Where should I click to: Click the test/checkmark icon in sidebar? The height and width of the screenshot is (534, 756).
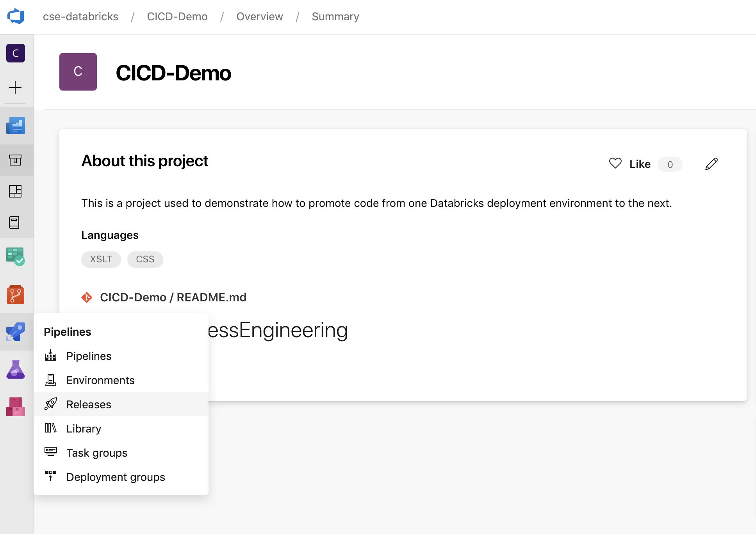[x=16, y=256]
